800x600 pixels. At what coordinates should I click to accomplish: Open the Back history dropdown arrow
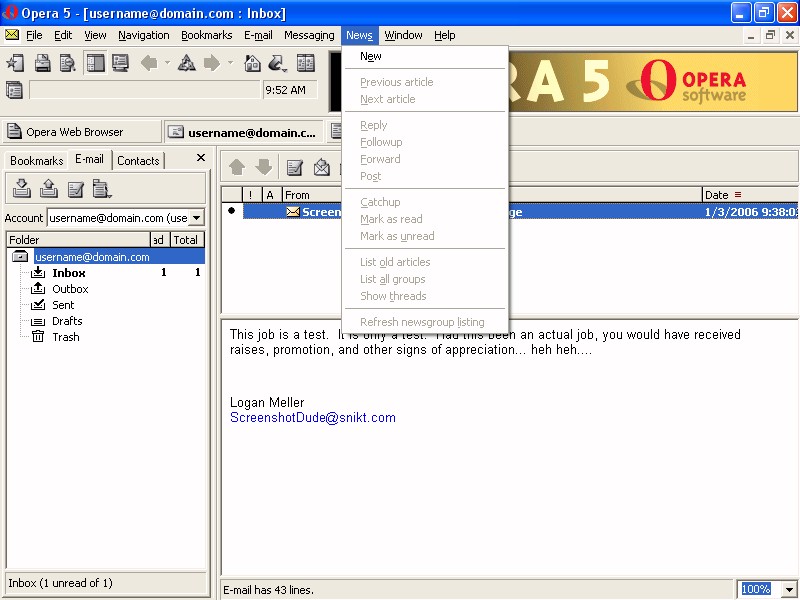[x=167, y=64]
